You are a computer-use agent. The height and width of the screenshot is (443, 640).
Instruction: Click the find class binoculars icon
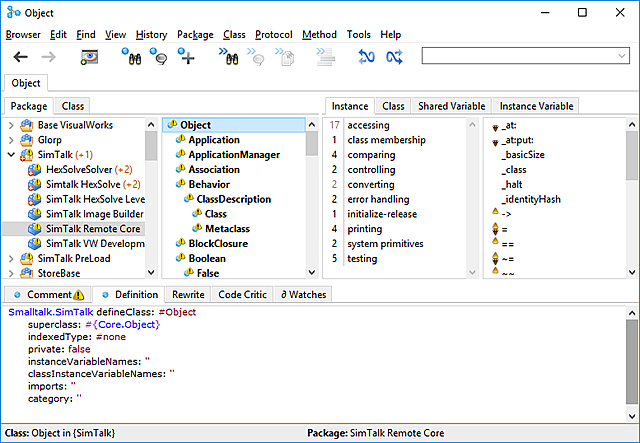tap(131, 57)
